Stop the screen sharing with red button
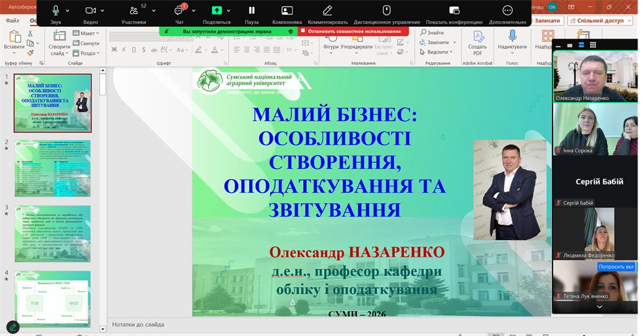 (x=353, y=31)
